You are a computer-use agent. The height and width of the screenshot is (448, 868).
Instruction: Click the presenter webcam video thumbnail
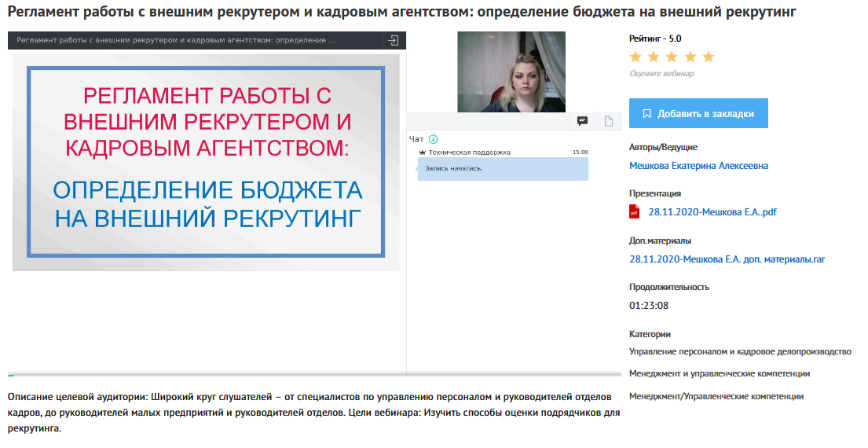511,72
